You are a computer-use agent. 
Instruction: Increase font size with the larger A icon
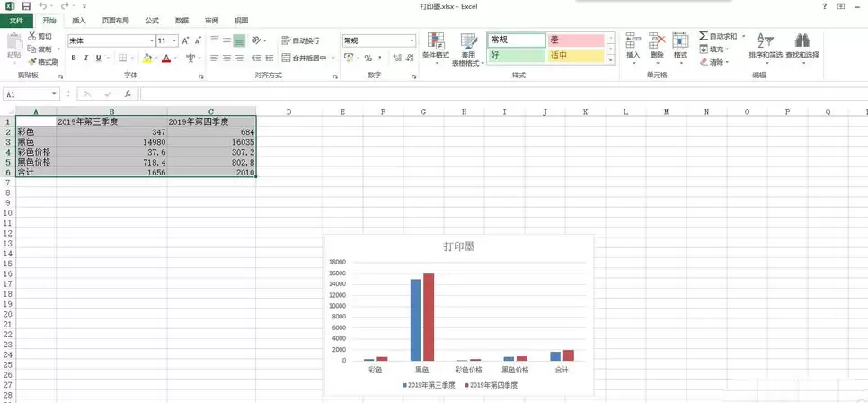[185, 40]
